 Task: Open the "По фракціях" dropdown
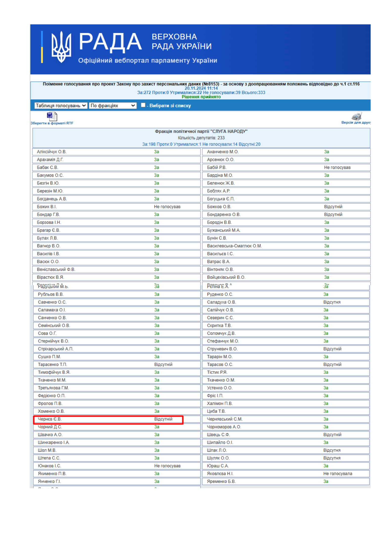(x=113, y=106)
